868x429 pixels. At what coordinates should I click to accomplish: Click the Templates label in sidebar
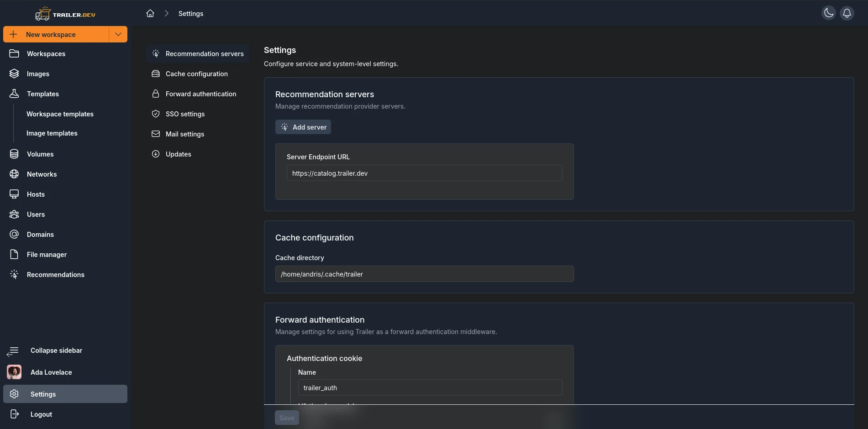pos(43,94)
